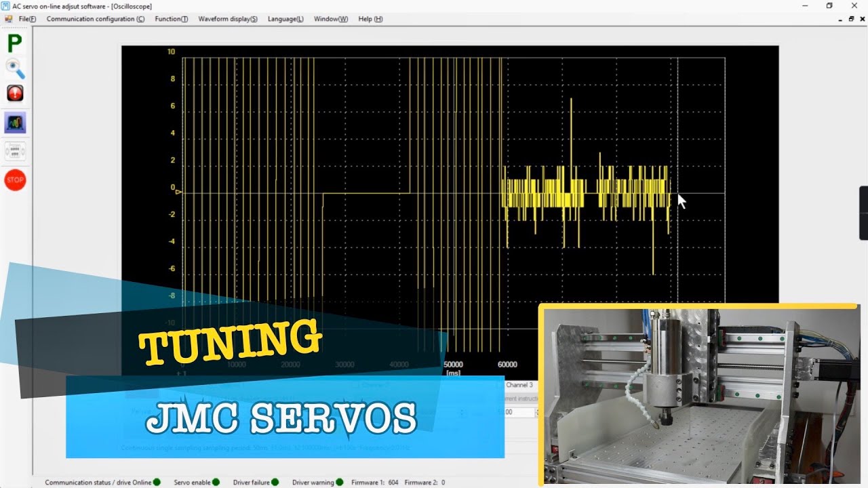Restore down the Oscilloscope child window
This screenshot has height=488, width=868.
click(851, 19)
